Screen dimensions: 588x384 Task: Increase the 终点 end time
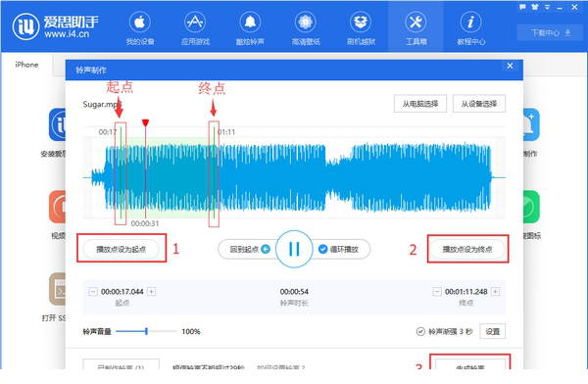coord(495,291)
